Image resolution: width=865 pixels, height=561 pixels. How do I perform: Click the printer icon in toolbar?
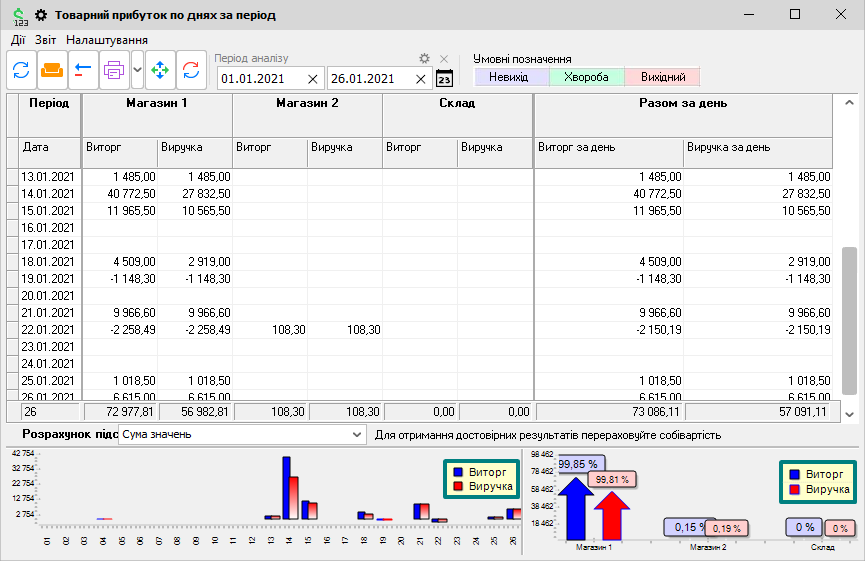tap(114, 70)
